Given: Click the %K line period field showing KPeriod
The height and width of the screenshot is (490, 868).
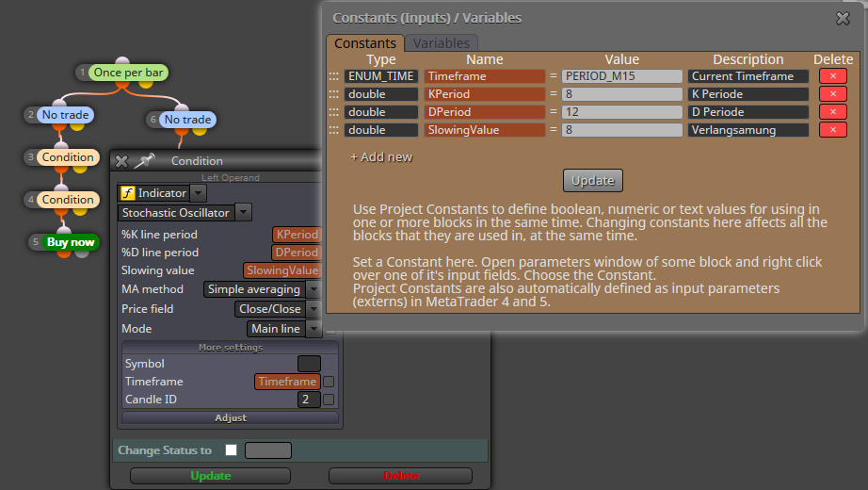Looking at the screenshot, I should (297, 235).
